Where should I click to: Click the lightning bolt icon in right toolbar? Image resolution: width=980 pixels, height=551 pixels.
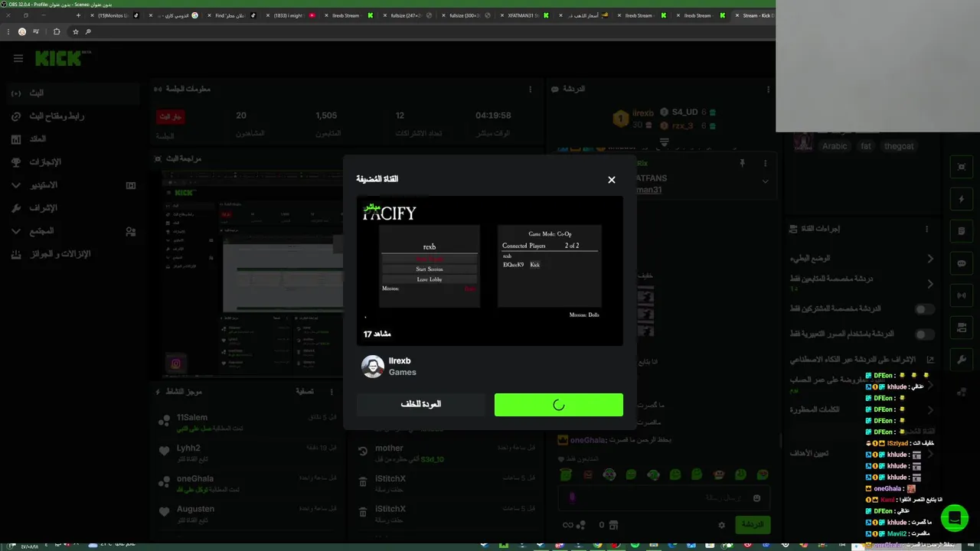click(962, 200)
